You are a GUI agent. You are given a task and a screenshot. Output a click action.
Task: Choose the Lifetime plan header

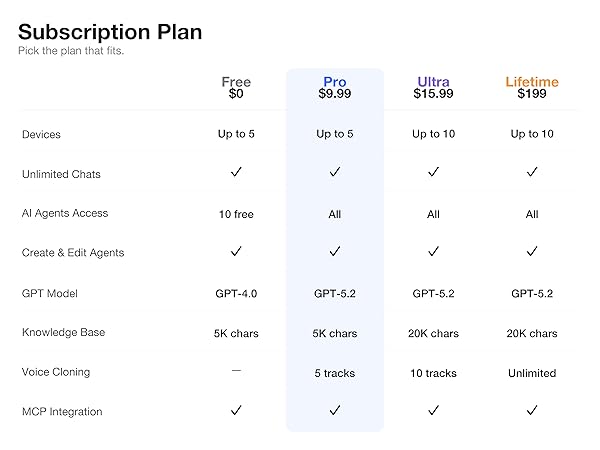(532, 82)
